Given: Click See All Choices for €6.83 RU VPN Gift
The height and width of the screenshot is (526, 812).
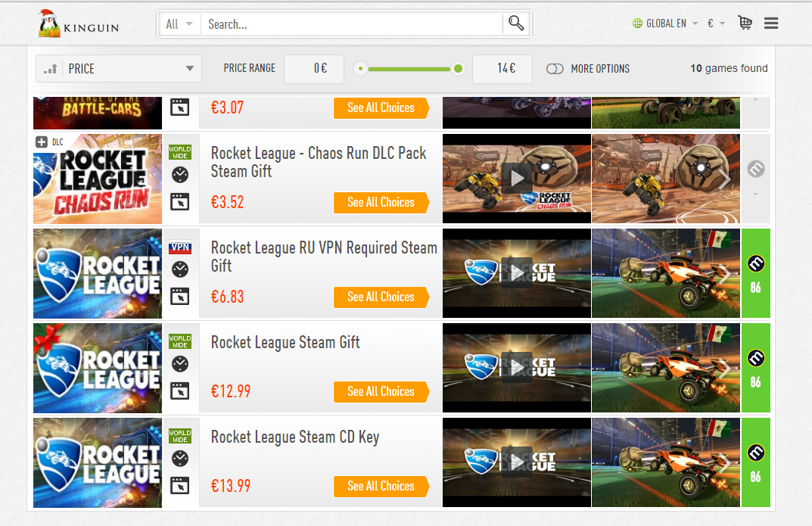Looking at the screenshot, I should tap(381, 297).
